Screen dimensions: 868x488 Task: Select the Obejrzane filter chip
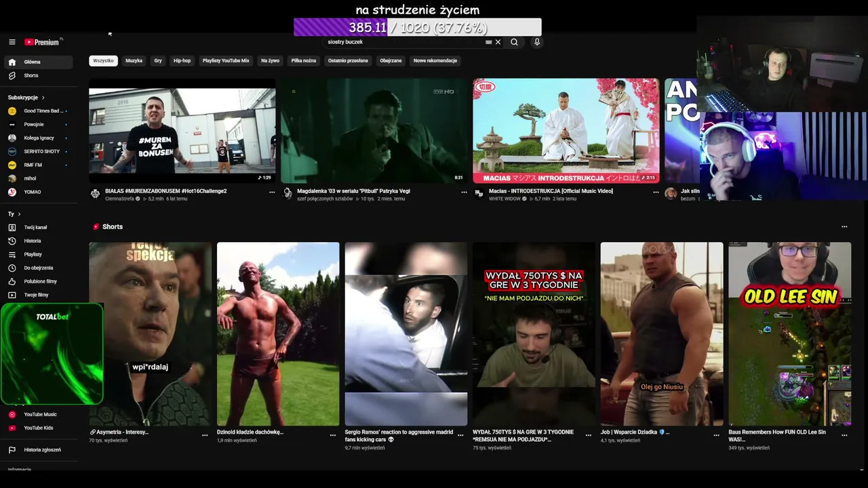click(x=391, y=60)
